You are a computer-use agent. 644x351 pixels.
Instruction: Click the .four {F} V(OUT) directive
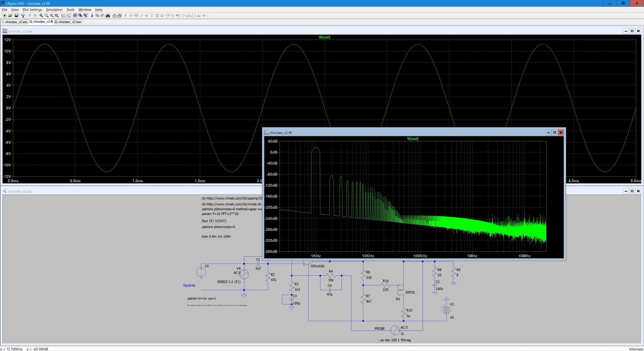click(x=214, y=221)
